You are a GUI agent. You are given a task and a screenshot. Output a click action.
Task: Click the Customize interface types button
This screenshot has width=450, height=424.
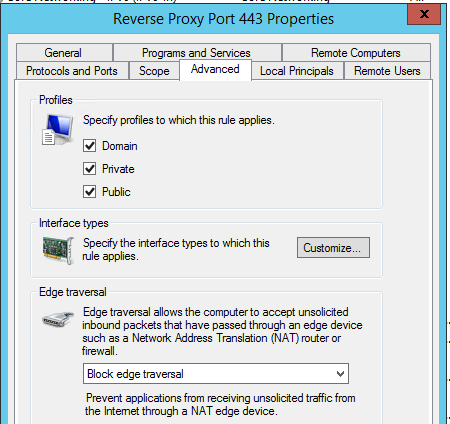[x=333, y=248]
